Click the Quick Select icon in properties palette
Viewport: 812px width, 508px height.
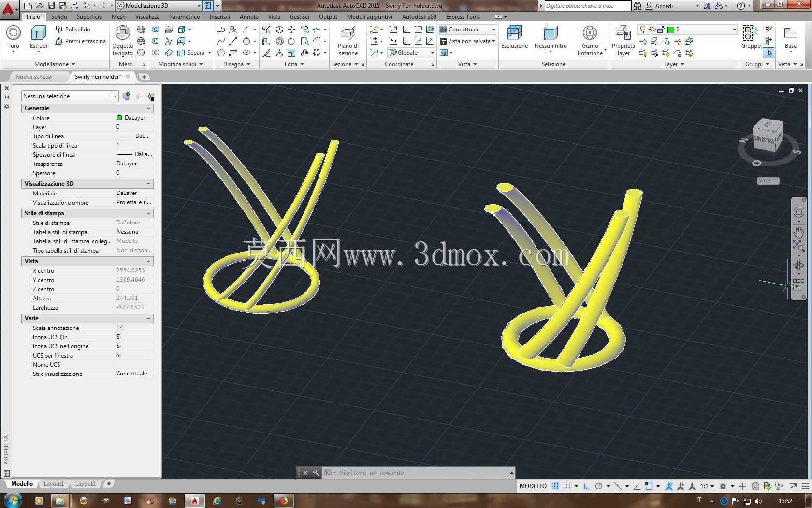pyautogui.click(x=151, y=96)
